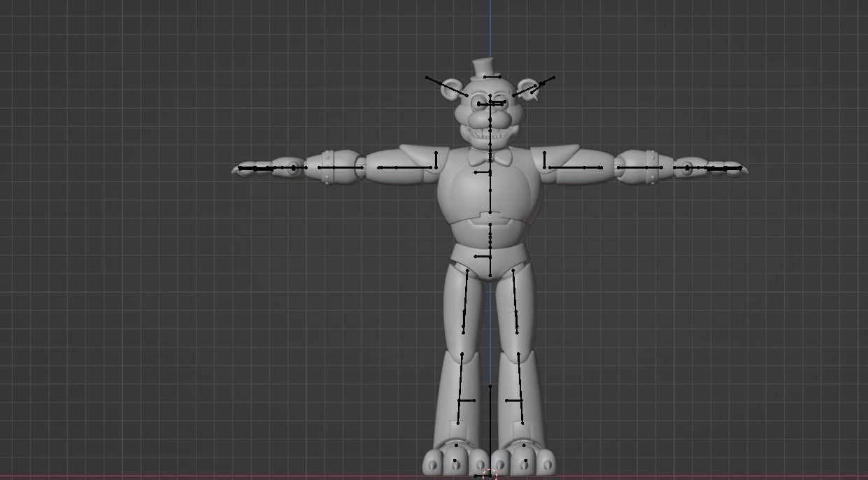The image size is (868, 480).
Task: Click the round belly plate of the model
Action: pyautogui.click(x=490, y=192)
